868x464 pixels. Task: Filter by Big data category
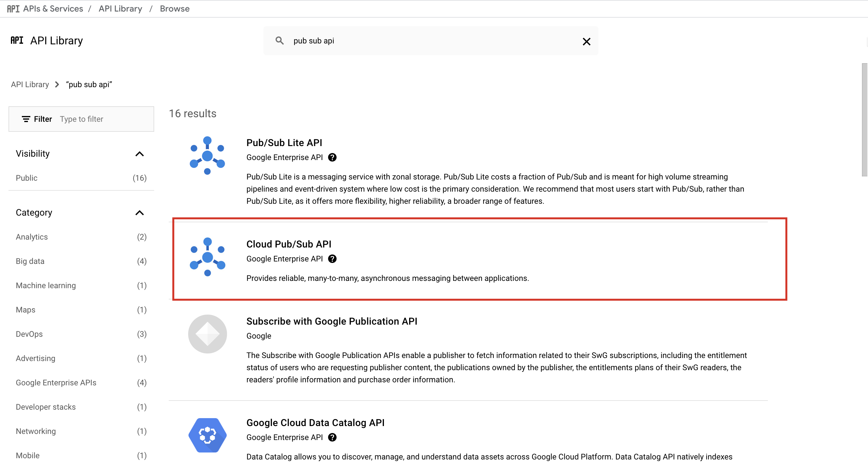click(81, 261)
